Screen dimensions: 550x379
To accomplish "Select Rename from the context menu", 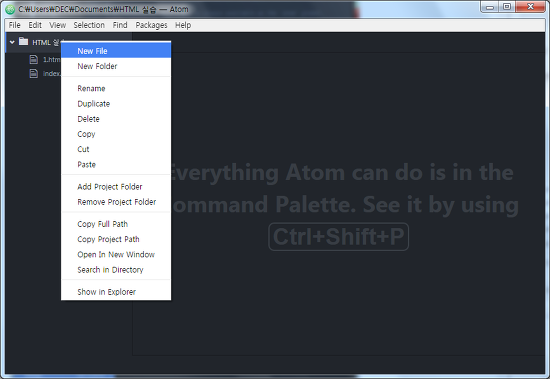I will tap(116, 88).
